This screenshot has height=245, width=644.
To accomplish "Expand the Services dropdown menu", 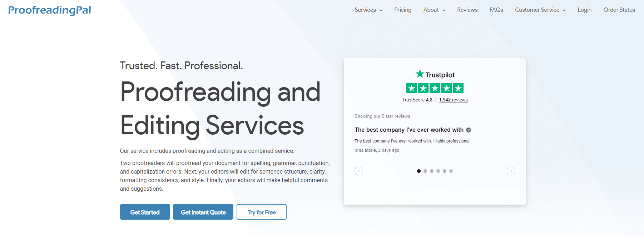I will click(368, 10).
